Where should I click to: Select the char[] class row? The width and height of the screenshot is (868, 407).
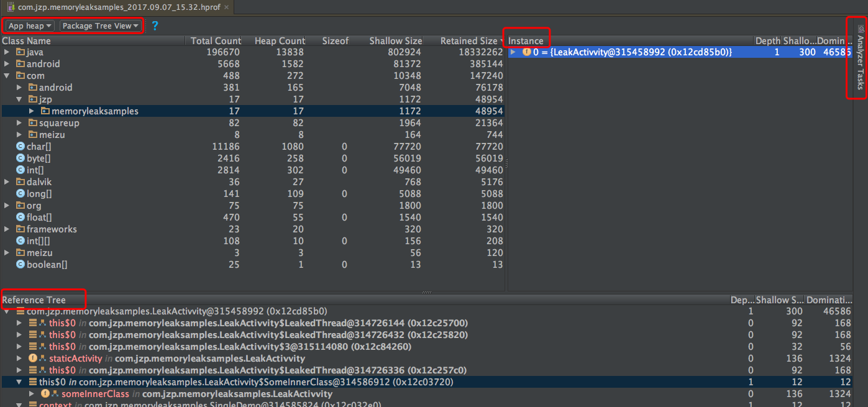pyautogui.click(x=253, y=147)
